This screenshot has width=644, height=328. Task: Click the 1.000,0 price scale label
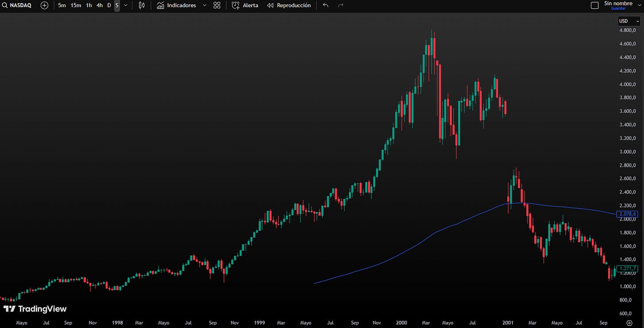tap(628, 286)
